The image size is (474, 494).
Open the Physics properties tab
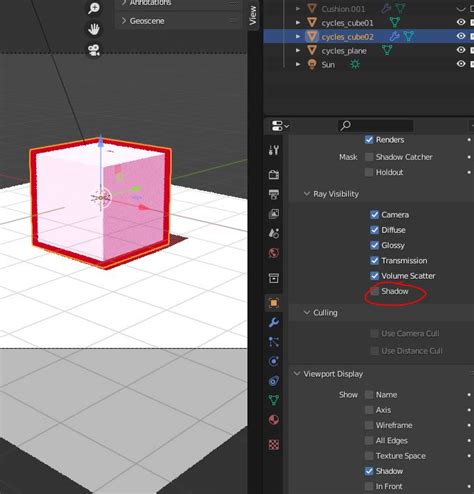click(x=274, y=361)
